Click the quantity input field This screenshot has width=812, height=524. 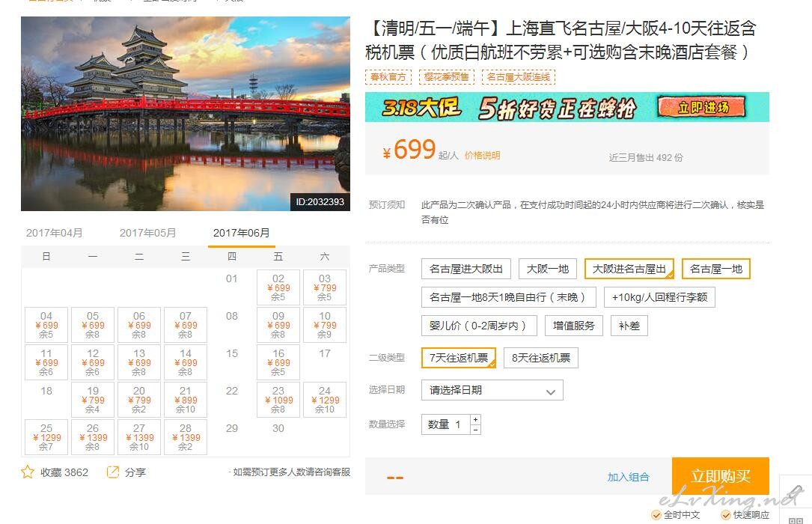(x=446, y=424)
